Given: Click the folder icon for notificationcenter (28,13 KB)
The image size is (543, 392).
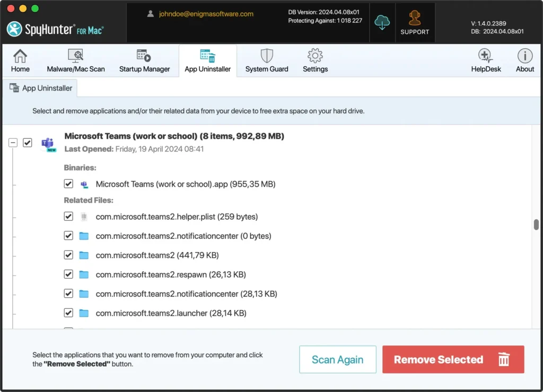Looking at the screenshot, I should tap(84, 294).
